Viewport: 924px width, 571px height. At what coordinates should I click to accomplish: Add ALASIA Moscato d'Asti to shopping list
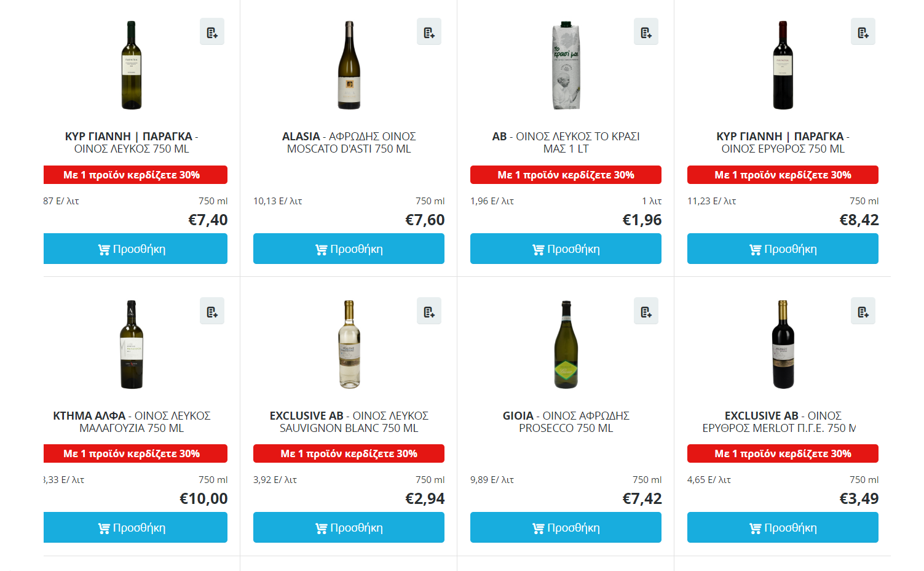[429, 33]
